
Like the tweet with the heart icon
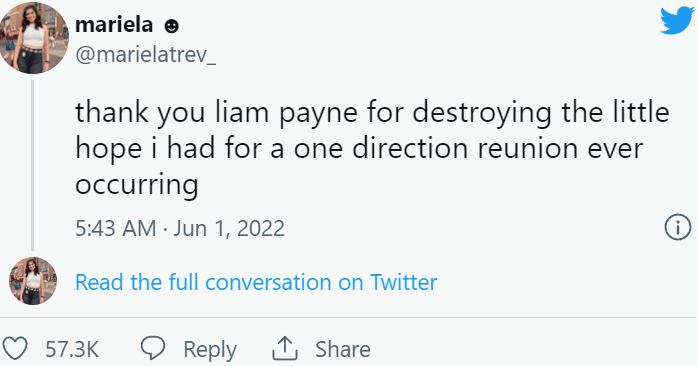15,348
